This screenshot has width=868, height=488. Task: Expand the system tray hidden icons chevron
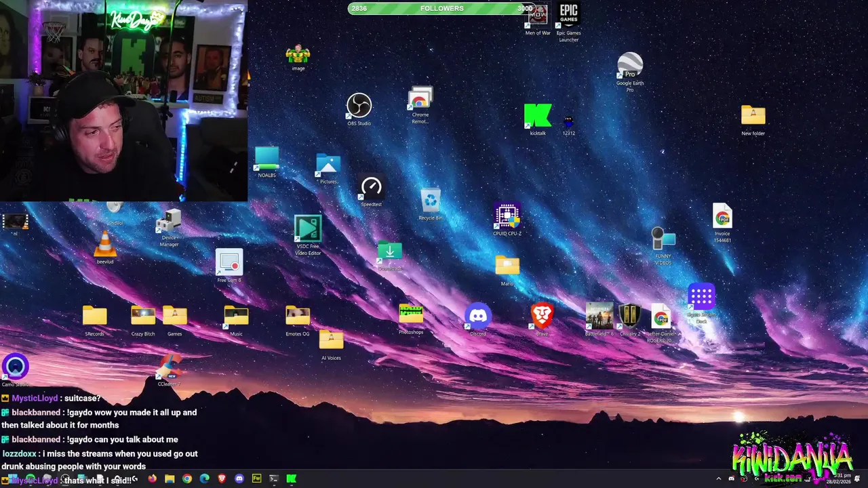pyautogui.click(x=719, y=479)
